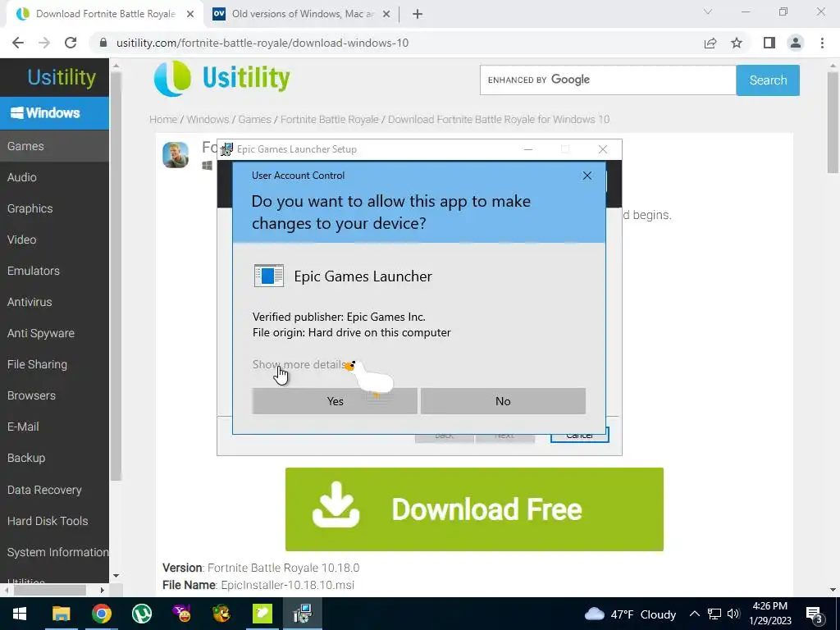Click the browser Forward arrow
This screenshot has height=630, width=840.
pos(44,43)
